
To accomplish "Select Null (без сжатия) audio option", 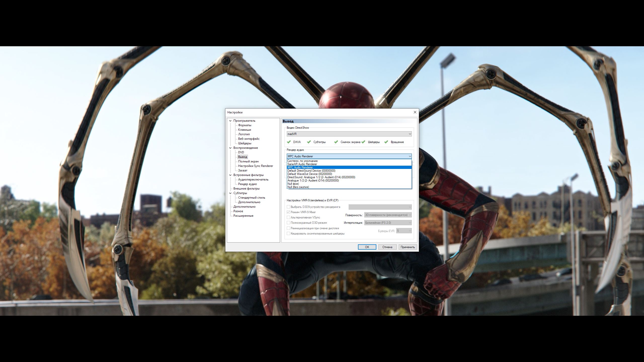I will [298, 187].
